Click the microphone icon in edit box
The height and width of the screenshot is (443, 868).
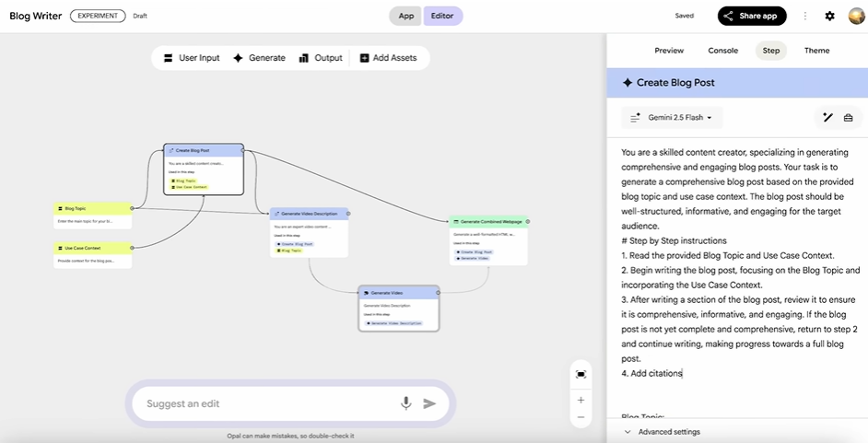[405, 403]
